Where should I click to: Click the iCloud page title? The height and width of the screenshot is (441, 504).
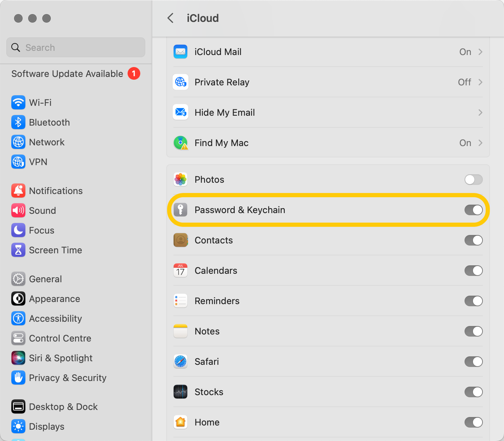[203, 18]
